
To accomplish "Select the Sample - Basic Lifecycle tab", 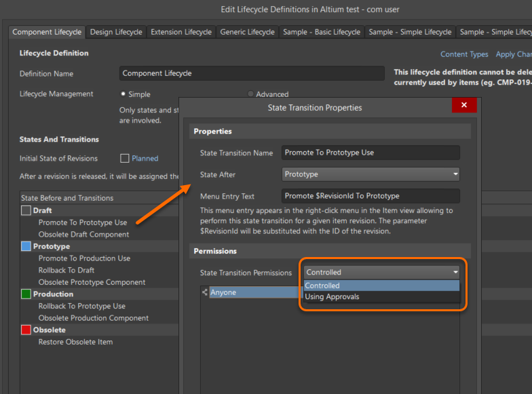I will (x=322, y=32).
